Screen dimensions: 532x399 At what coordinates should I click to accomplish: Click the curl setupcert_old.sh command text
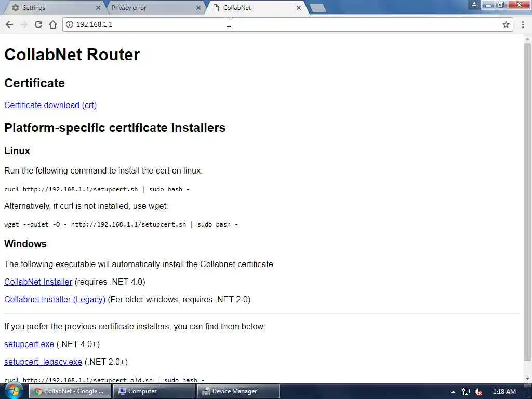tap(104, 380)
